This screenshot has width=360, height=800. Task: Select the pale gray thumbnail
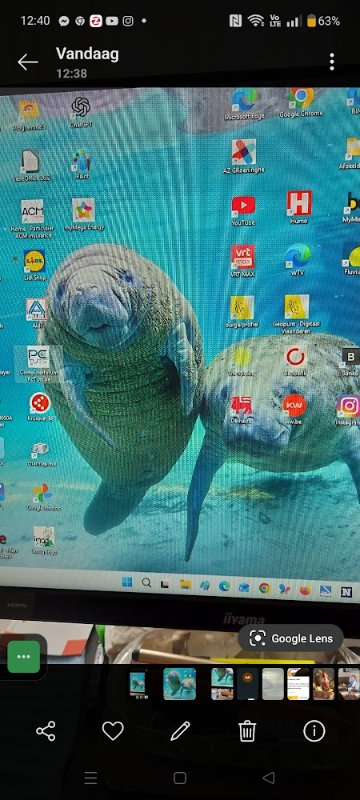(x=273, y=684)
